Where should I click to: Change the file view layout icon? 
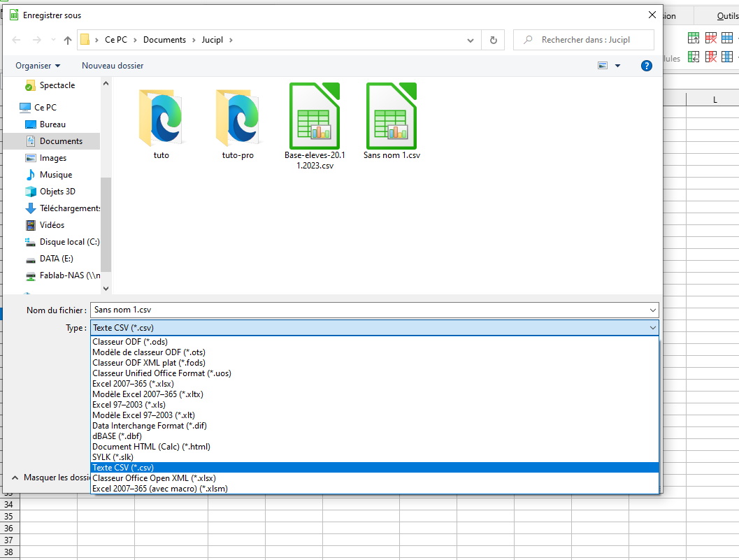point(603,66)
